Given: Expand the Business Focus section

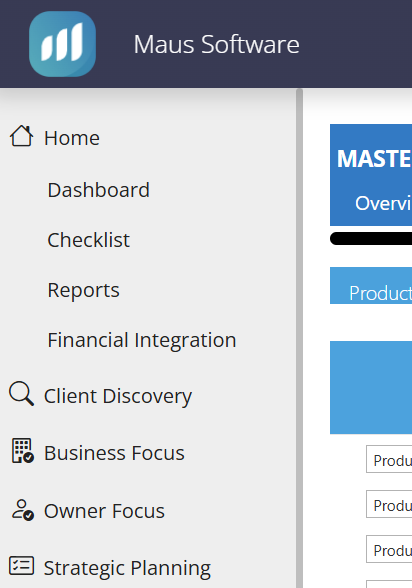Looking at the screenshot, I should coord(114,453).
